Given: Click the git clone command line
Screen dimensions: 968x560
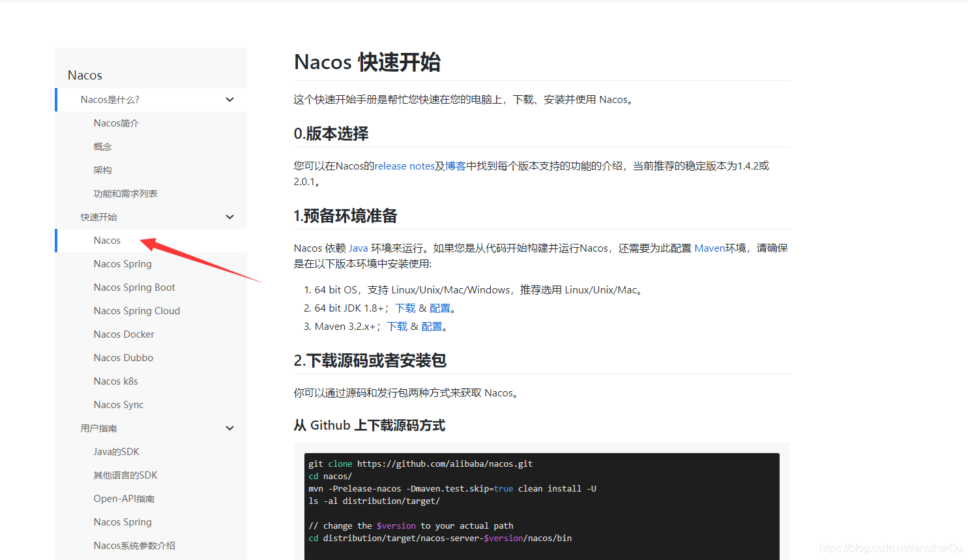Looking at the screenshot, I should pos(420,464).
